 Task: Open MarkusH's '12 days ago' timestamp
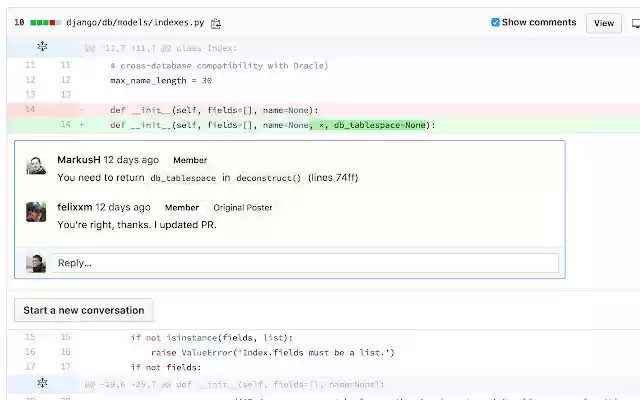pos(131,160)
